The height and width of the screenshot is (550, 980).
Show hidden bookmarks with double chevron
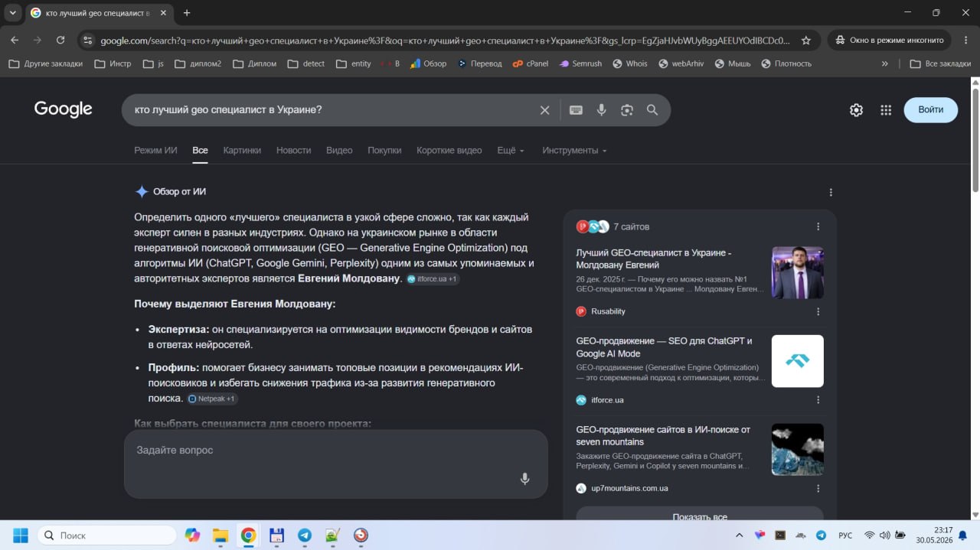[x=885, y=63]
